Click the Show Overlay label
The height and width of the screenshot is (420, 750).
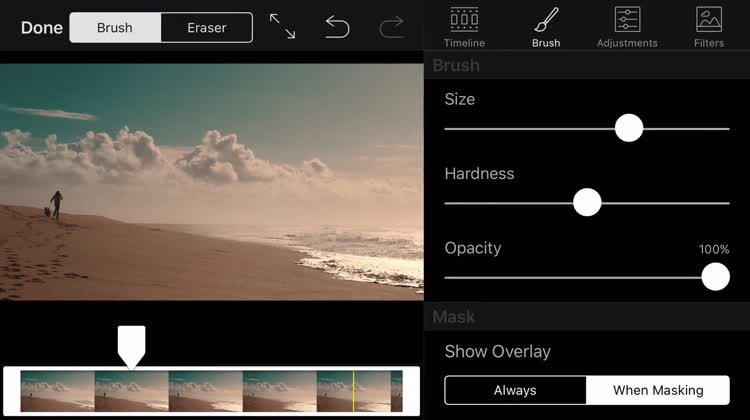click(497, 352)
